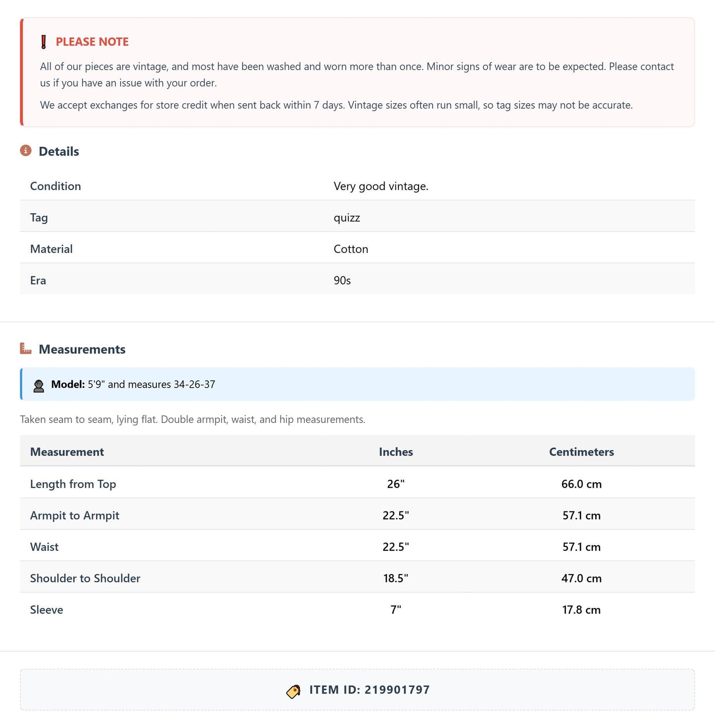Click the price tag icon by Item ID
This screenshot has height=728, width=715.
click(x=293, y=691)
